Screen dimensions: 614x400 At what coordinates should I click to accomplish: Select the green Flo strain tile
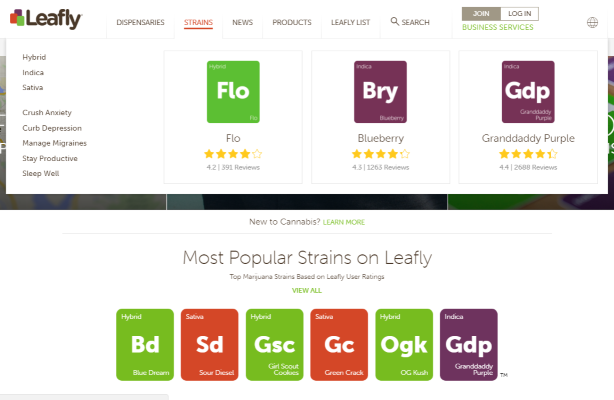[233, 92]
